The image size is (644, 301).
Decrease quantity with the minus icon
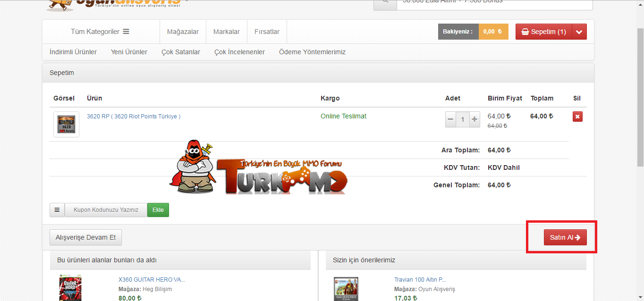(451, 119)
